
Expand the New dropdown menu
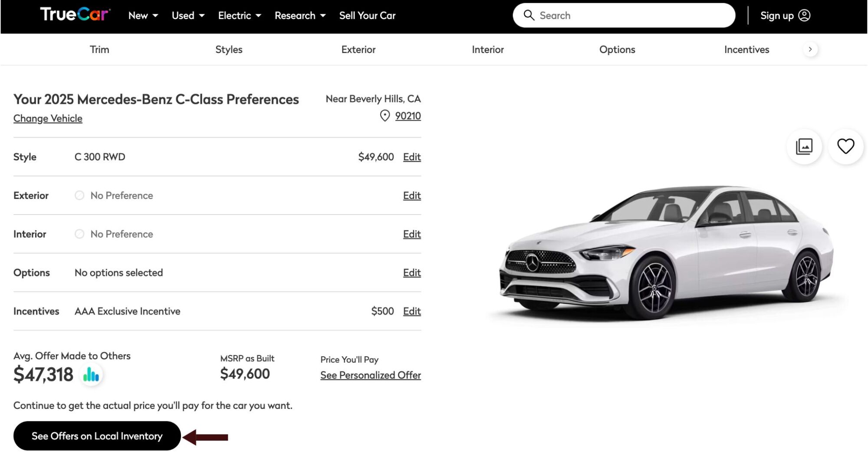(x=143, y=16)
